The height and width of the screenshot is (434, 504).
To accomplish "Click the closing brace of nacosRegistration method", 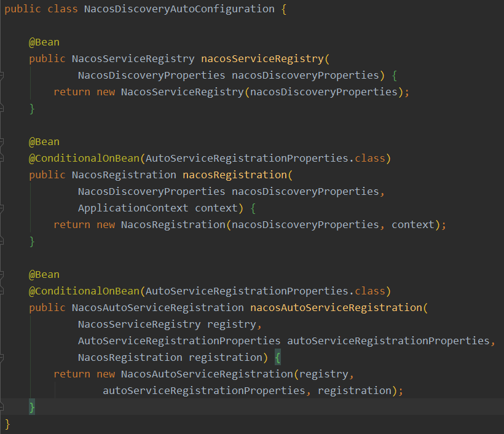I will point(32,242).
